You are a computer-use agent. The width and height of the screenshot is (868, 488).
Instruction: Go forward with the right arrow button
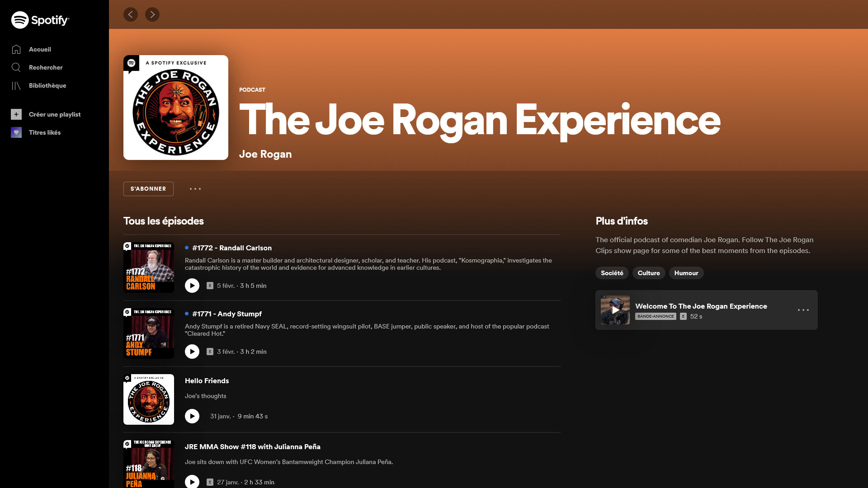[x=152, y=14]
